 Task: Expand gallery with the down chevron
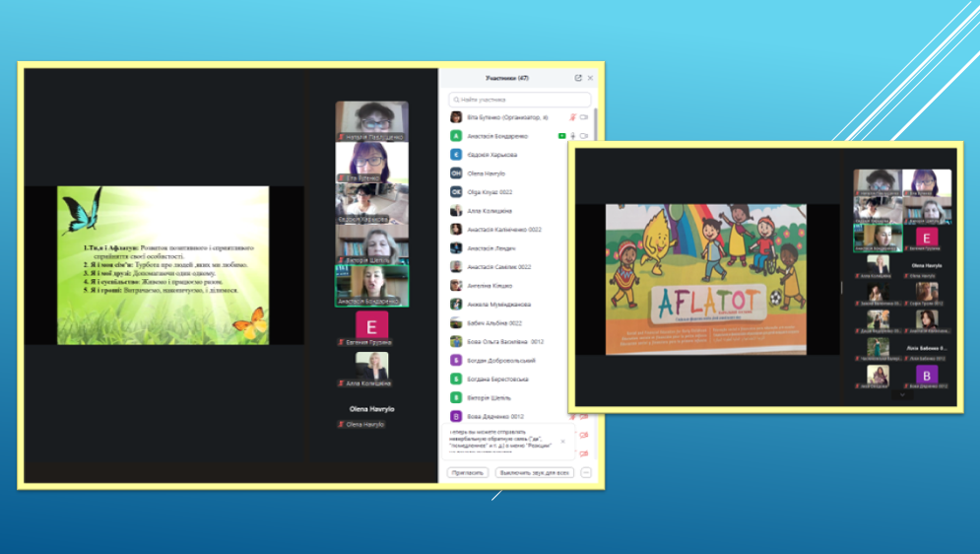902,396
